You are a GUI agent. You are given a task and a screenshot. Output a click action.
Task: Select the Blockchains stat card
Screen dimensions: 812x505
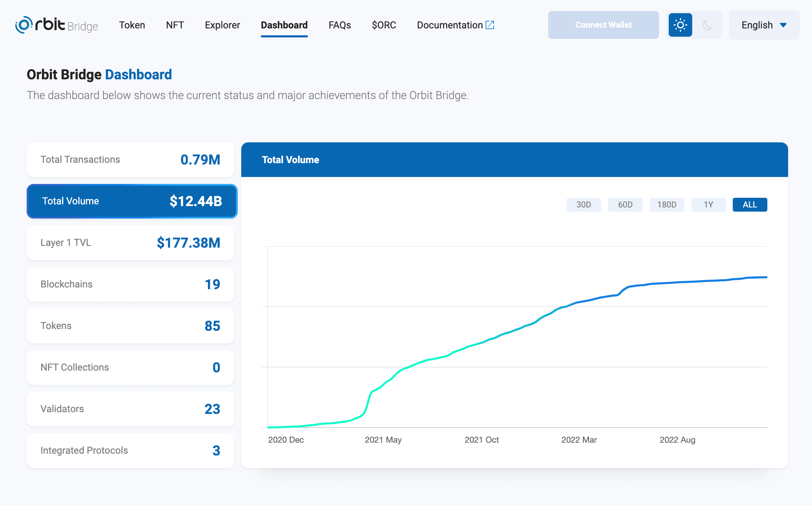click(130, 284)
